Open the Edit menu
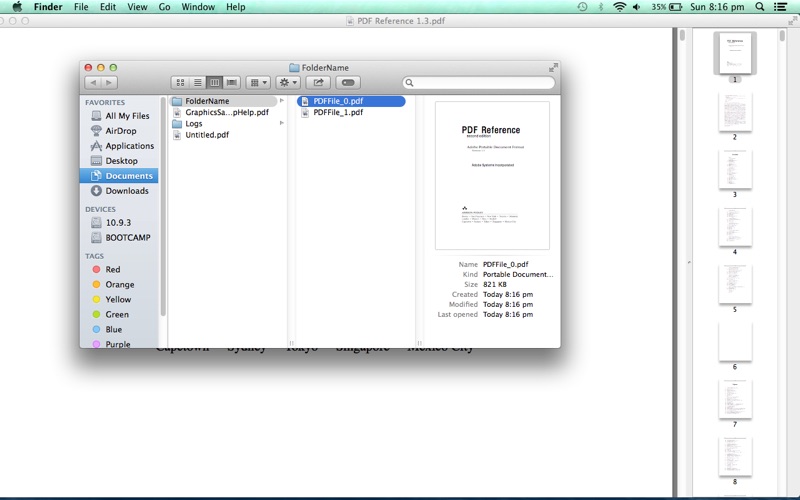The width and height of the screenshot is (800, 500). (108, 7)
